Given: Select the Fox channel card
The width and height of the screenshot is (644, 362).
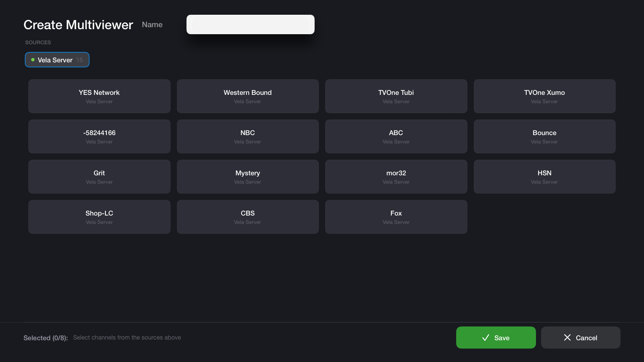Looking at the screenshot, I should pyautogui.click(x=396, y=217).
